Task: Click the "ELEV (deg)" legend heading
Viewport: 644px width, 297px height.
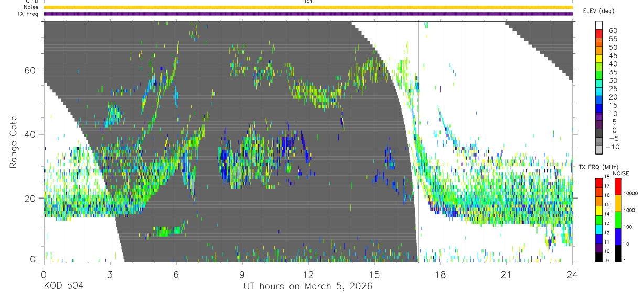Action: tap(598, 11)
